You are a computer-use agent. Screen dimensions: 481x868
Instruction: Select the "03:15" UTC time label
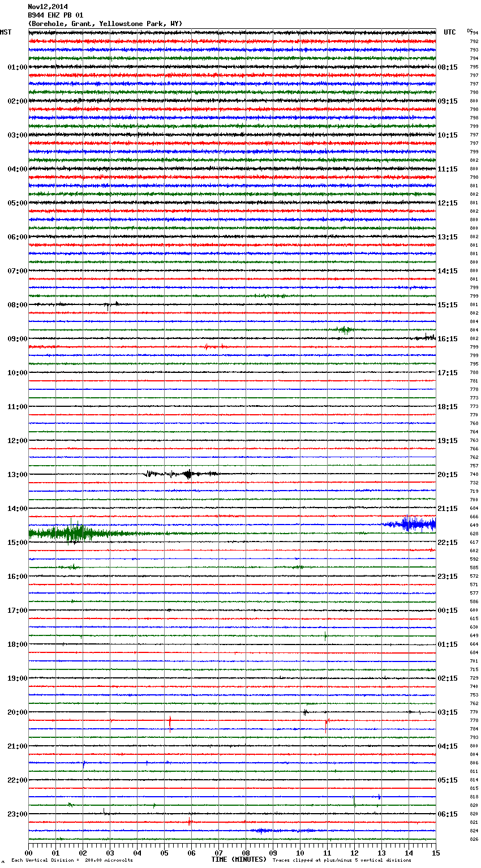(448, 712)
